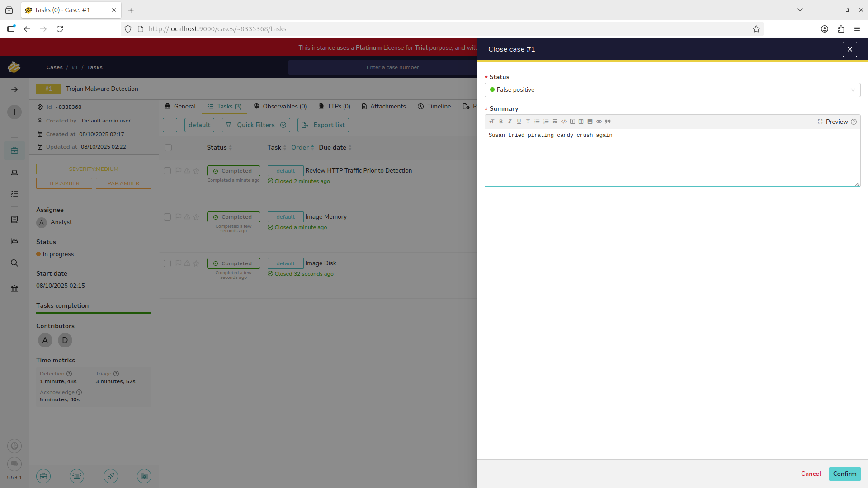Tick the select-all tasks header checkbox
Viewport: 868px width, 488px height.
(x=168, y=148)
